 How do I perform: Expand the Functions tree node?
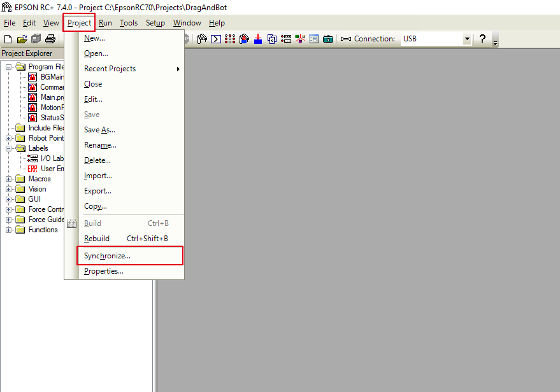[8, 230]
